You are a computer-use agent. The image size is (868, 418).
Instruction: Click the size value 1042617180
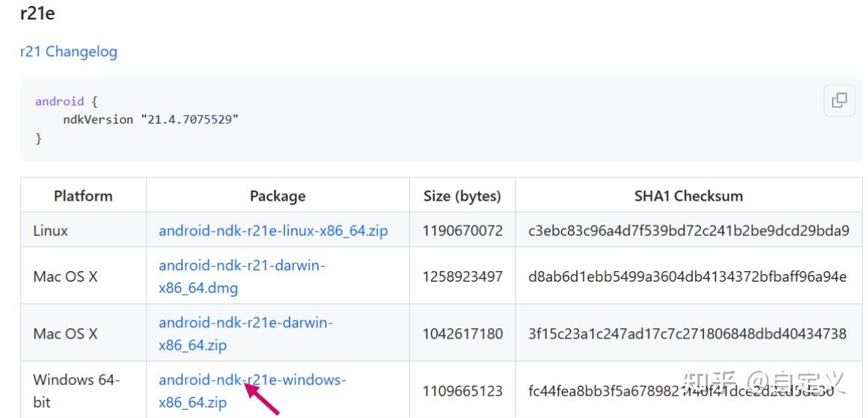[x=462, y=333]
